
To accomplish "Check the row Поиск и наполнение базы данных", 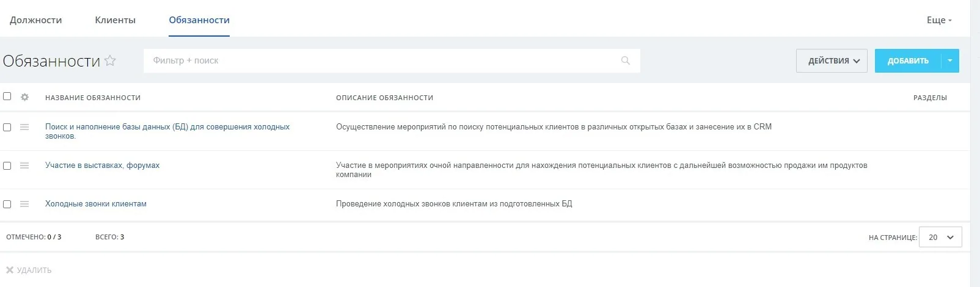I will click(x=7, y=128).
